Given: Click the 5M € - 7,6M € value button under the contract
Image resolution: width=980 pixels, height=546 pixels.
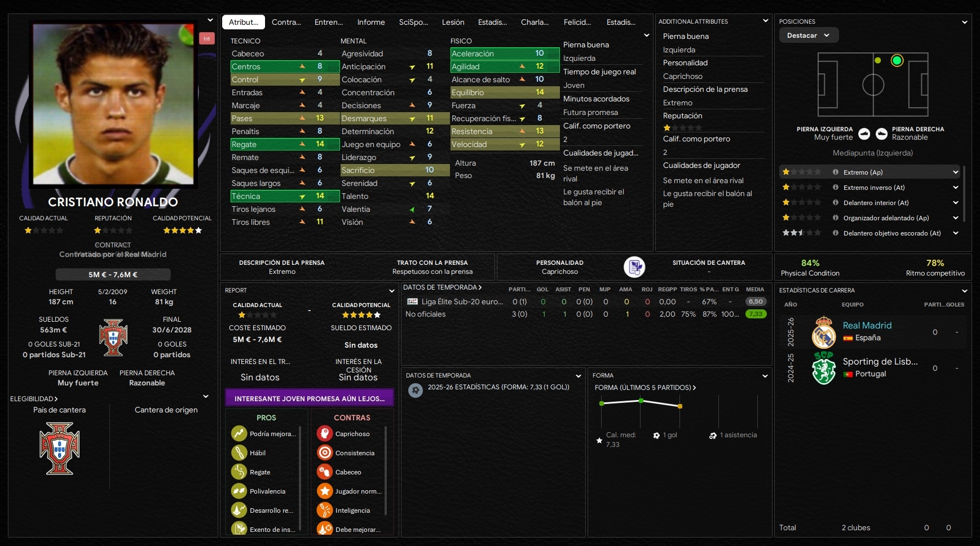Looking at the screenshot, I should (113, 274).
